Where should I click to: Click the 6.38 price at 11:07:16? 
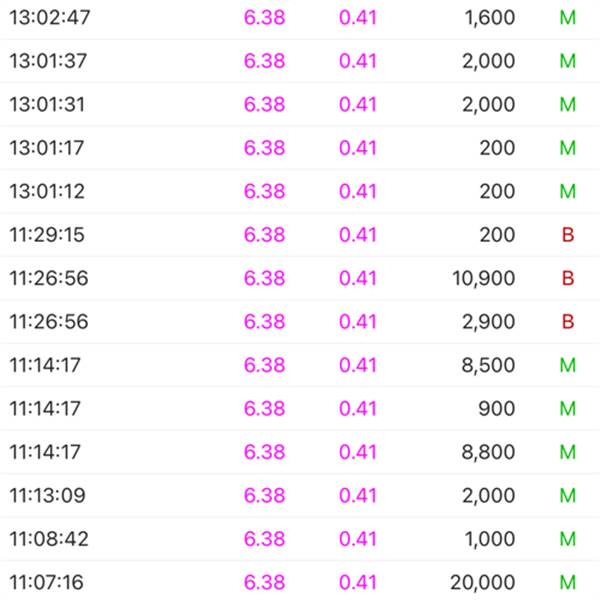tap(264, 582)
